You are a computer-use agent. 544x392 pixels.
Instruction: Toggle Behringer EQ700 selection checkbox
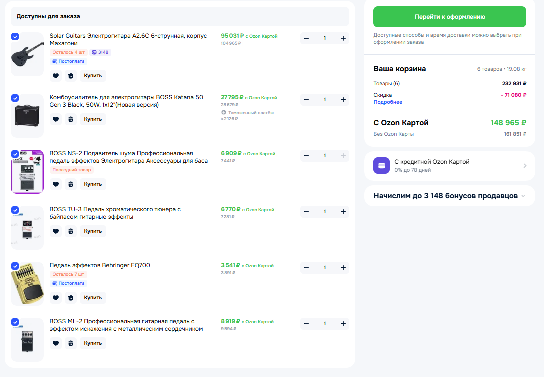click(x=15, y=266)
